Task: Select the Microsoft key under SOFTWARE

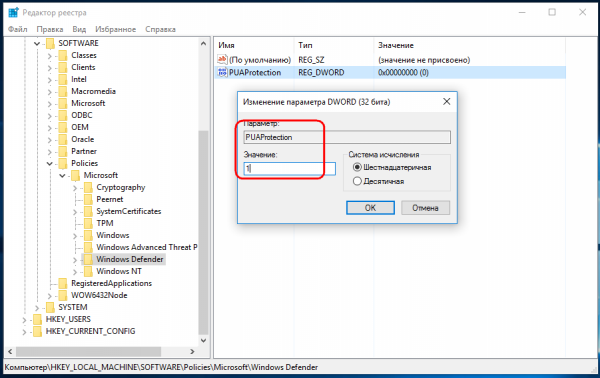Action: pos(88,103)
